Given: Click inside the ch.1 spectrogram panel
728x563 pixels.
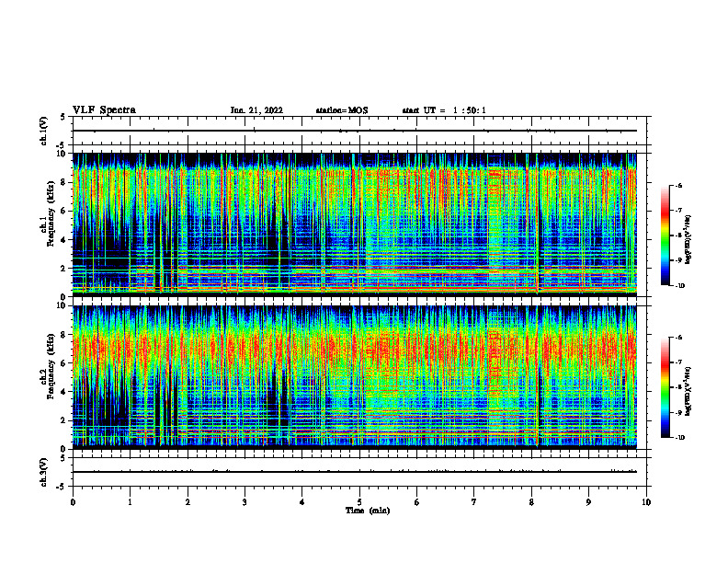Looking at the screenshot, I should pyautogui.click(x=354, y=224).
